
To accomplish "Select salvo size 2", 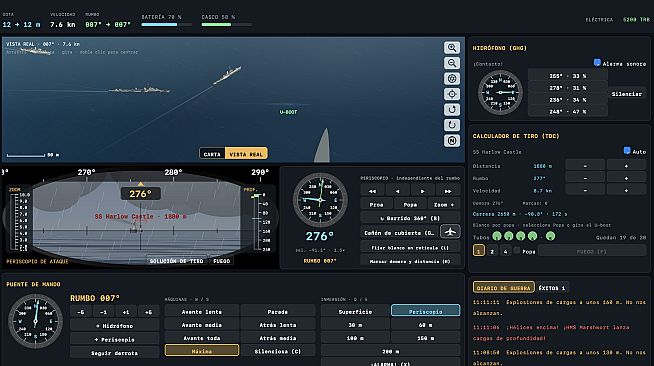I will pos(492,251).
